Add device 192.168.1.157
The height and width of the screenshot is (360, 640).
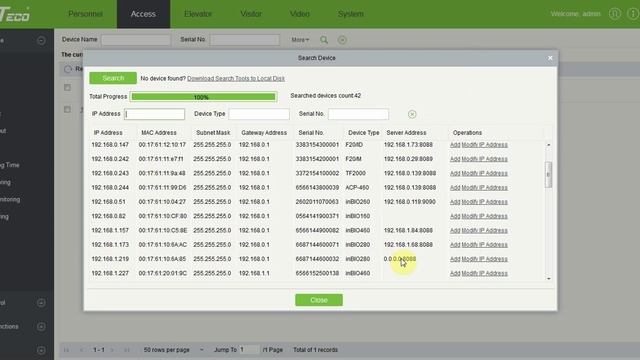pos(455,231)
